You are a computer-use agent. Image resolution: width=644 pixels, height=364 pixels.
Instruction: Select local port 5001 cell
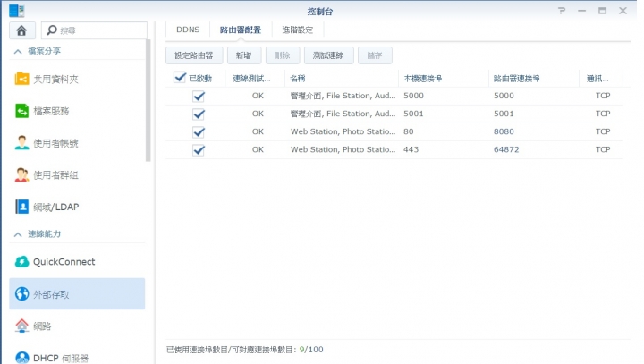(x=413, y=114)
